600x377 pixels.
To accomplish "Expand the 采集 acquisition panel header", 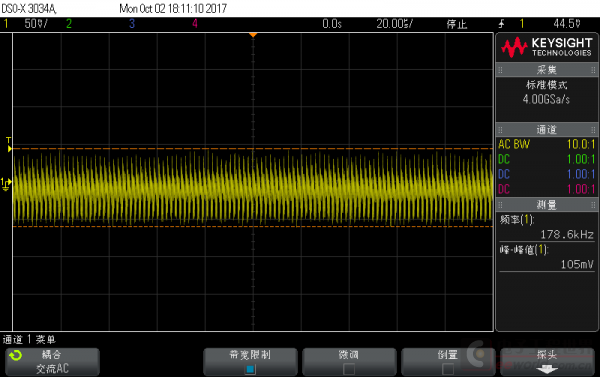I will pos(546,70).
